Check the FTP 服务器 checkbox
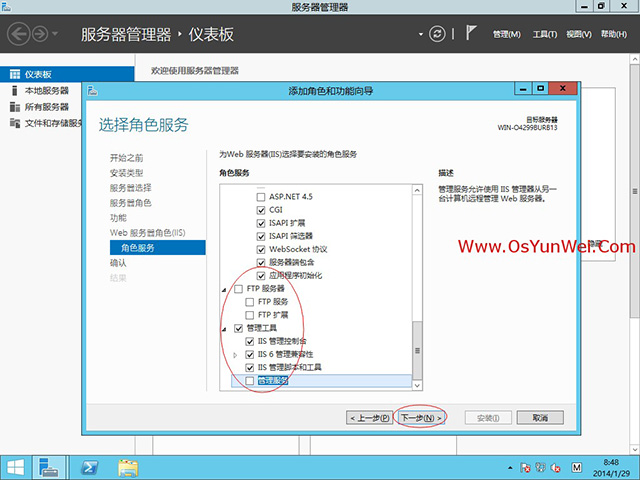The width and height of the screenshot is (640, 480). click(238, 289)
